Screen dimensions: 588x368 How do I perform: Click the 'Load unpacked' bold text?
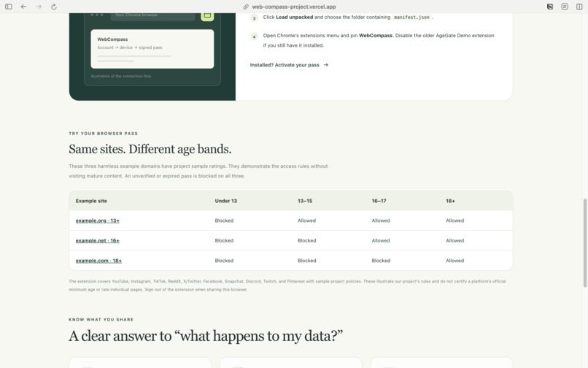[295, 17]
